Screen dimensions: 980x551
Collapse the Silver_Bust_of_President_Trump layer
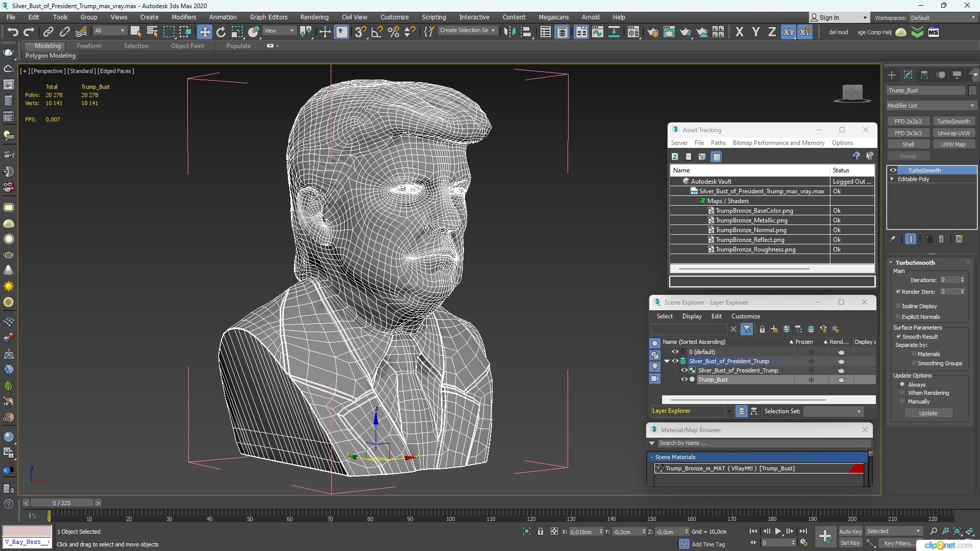point(667,361)
